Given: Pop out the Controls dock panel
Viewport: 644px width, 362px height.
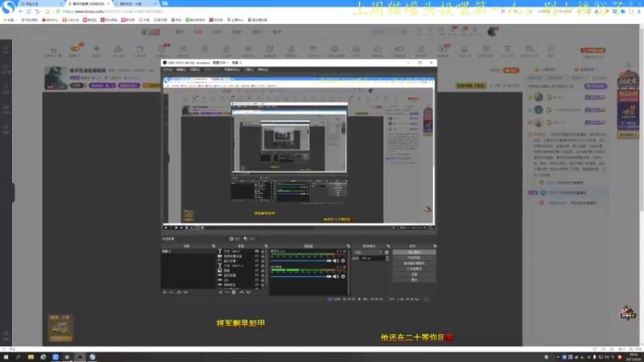Looking at the screenshot, I should tap(435, 246).
